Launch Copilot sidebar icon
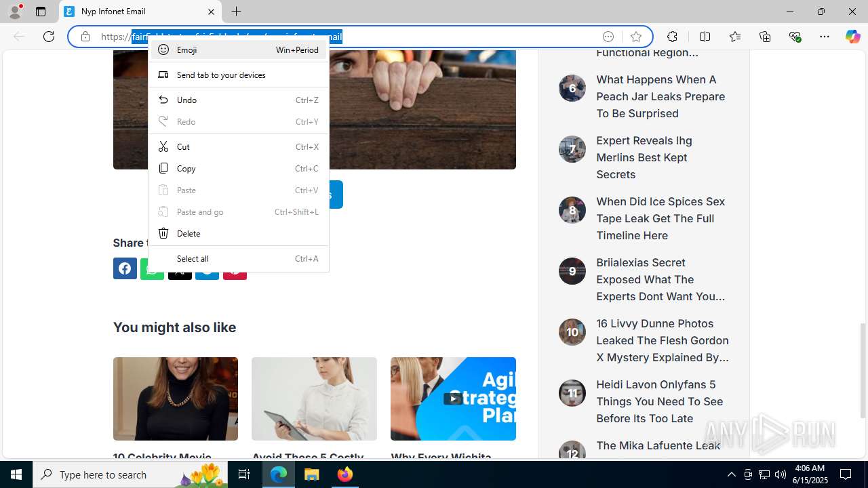Image resolution: width=868 pixels, height=488 pixels. pyautogui.click(x=852, y=37)
